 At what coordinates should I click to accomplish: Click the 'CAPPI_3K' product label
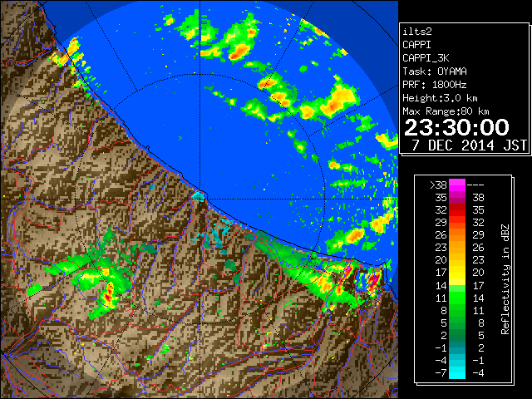tap(426, 58)
